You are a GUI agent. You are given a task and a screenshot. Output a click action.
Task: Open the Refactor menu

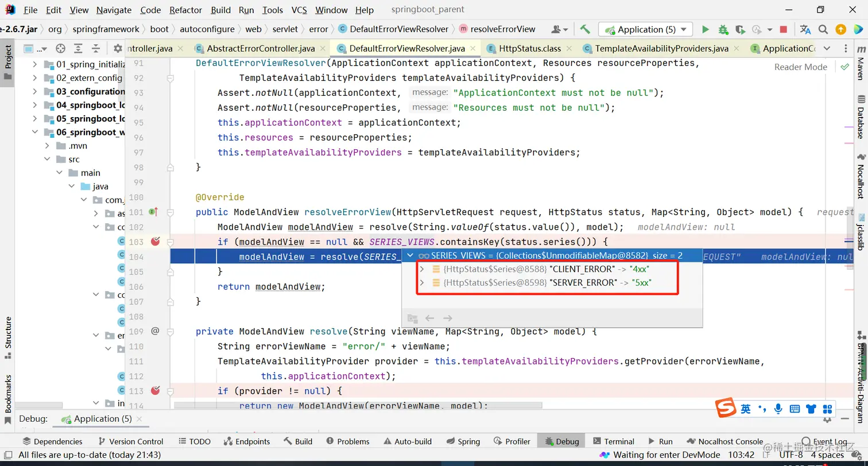(x=185, y=10)
